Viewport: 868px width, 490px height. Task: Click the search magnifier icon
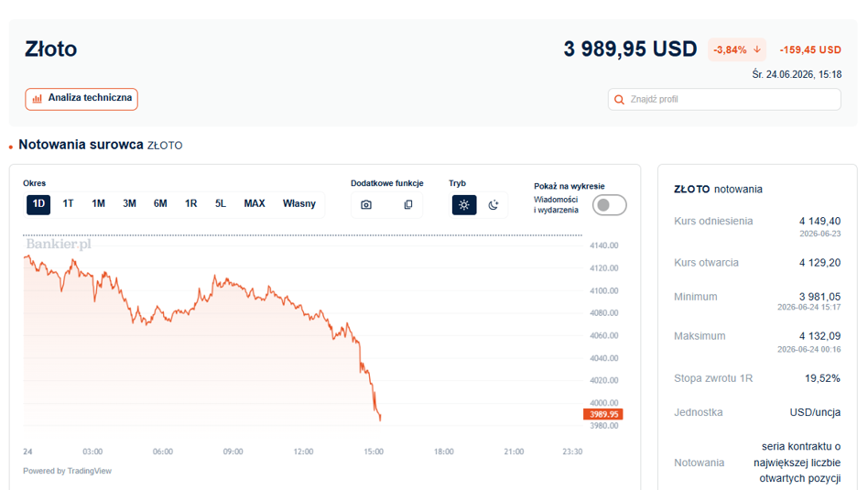pos(619,100)
